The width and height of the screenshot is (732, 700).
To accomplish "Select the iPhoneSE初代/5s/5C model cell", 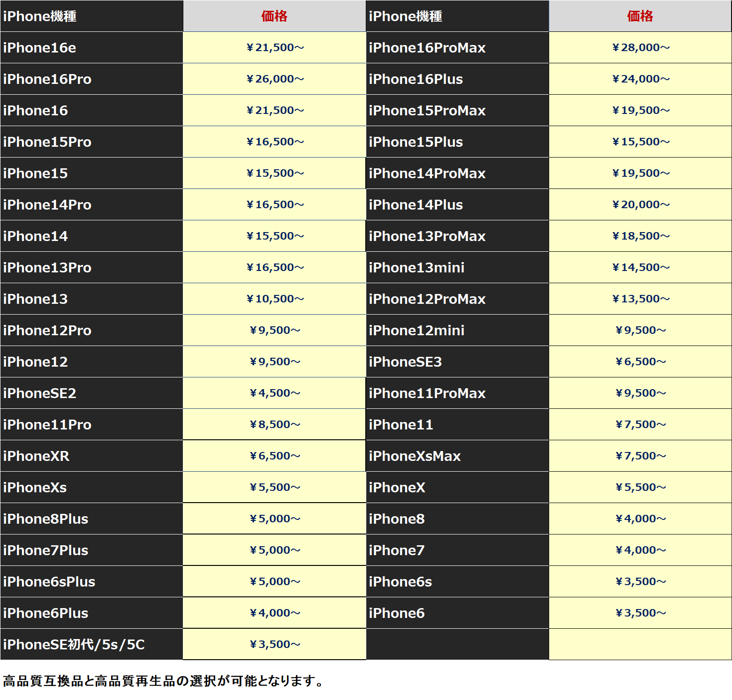I will point(74,645).
